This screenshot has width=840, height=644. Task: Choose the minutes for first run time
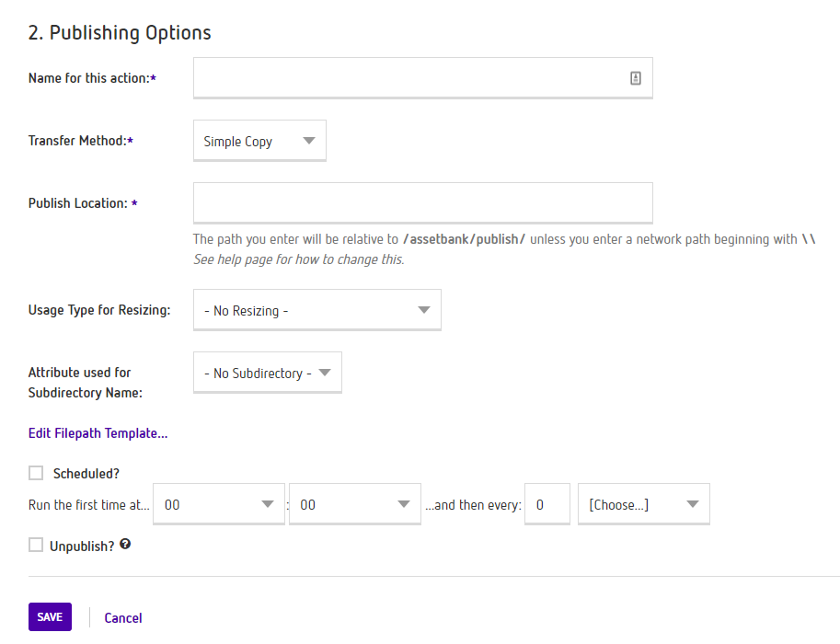[354, 504]
